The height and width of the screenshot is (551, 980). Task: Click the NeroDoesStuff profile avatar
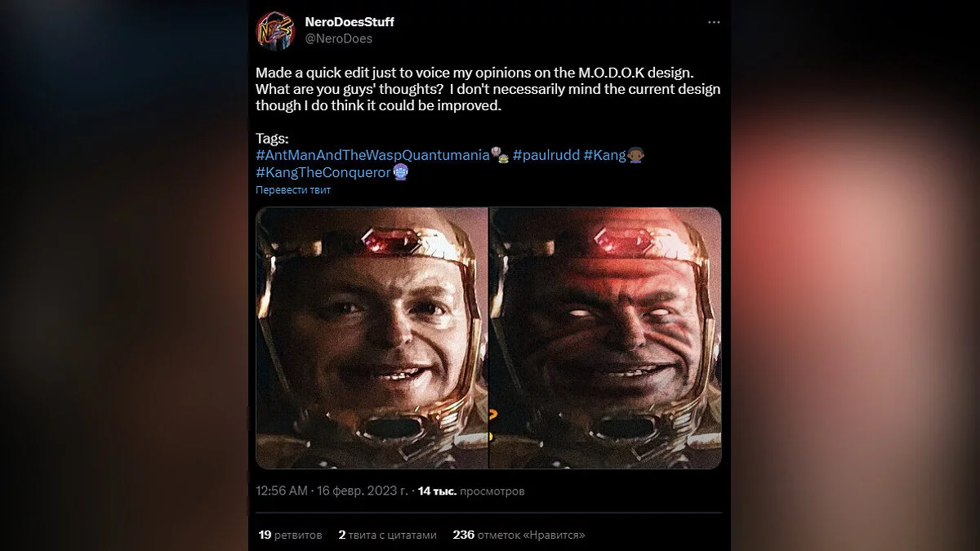pyautogui.click(x=275, y=30)
